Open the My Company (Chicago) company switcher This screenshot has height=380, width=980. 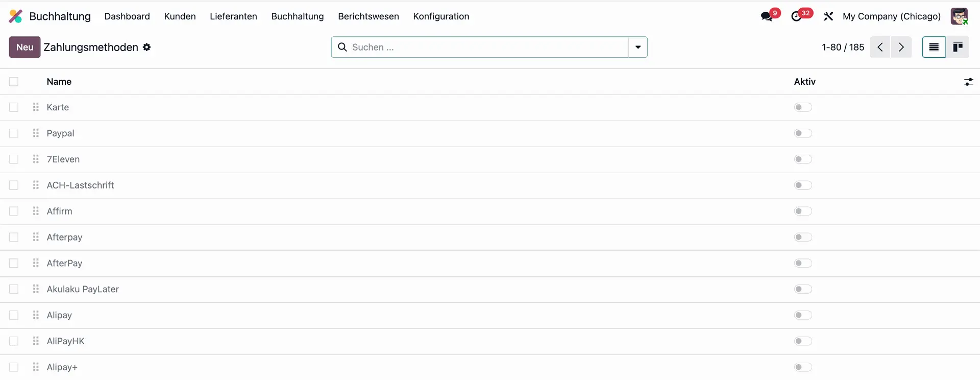click(892, 16)
